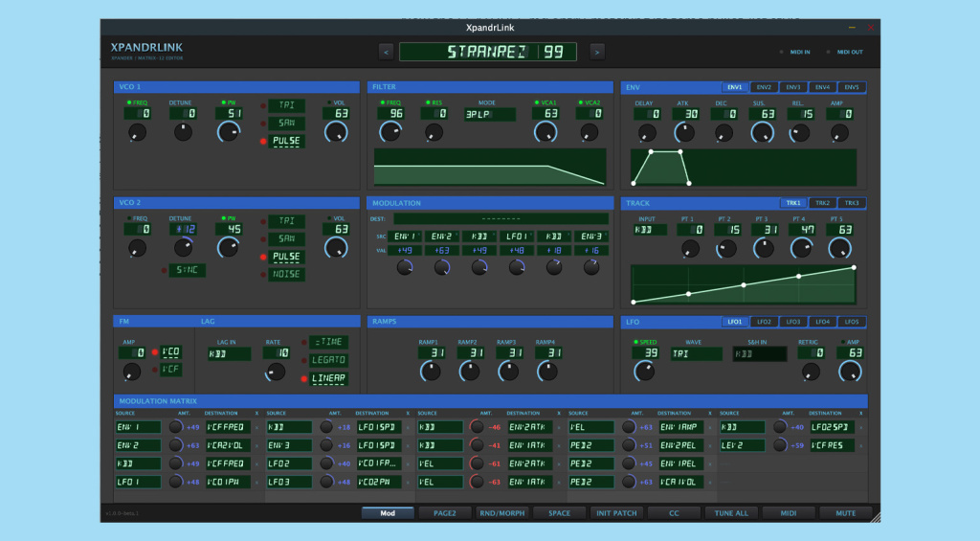Switch to the LFO2 tab
980x541 pixels.
[764, 322]
